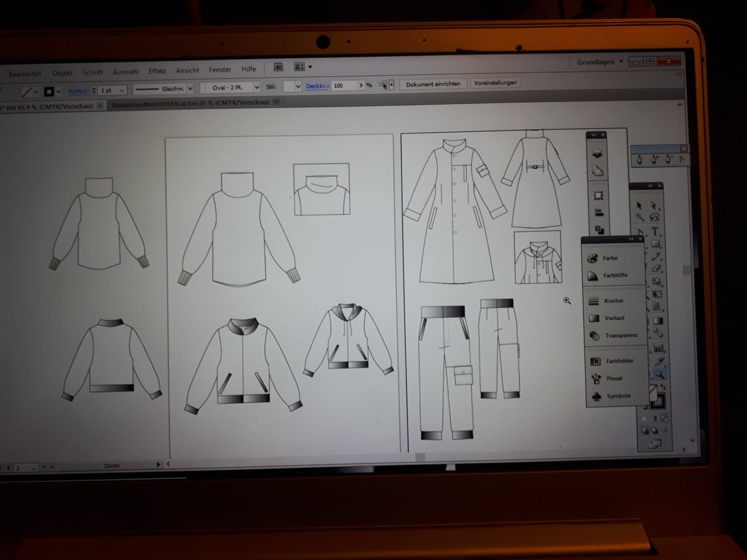
Task: Select the Zoom magnifier tool
Action: tap(659, 375)
